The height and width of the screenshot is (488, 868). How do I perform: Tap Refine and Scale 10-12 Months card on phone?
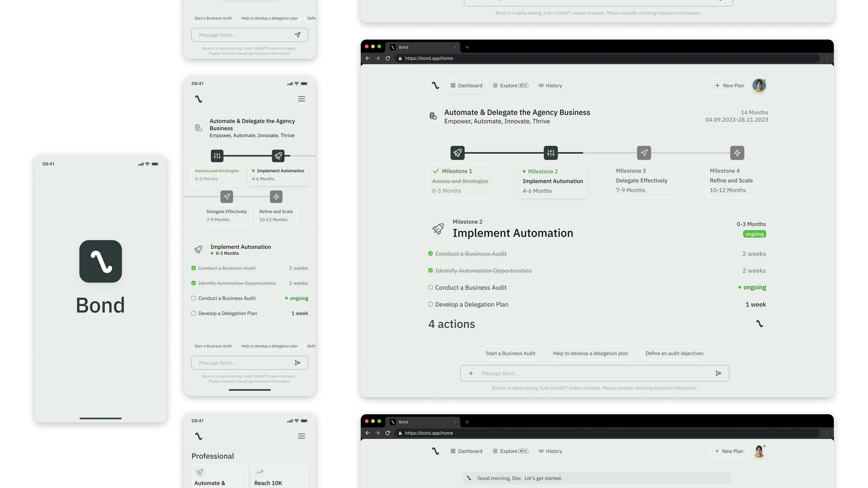(276, 216)
